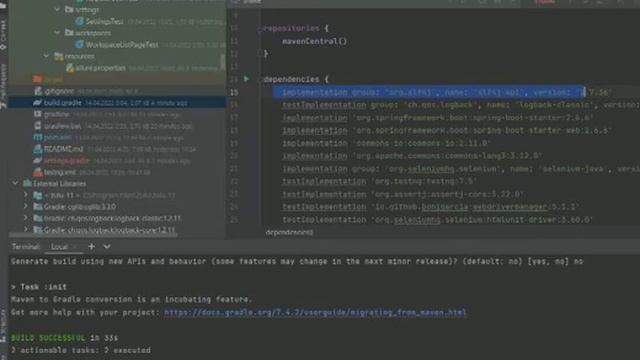Click the horizontal scrollbar of project tree
The image size is (640, 360).
click(93, 236)
